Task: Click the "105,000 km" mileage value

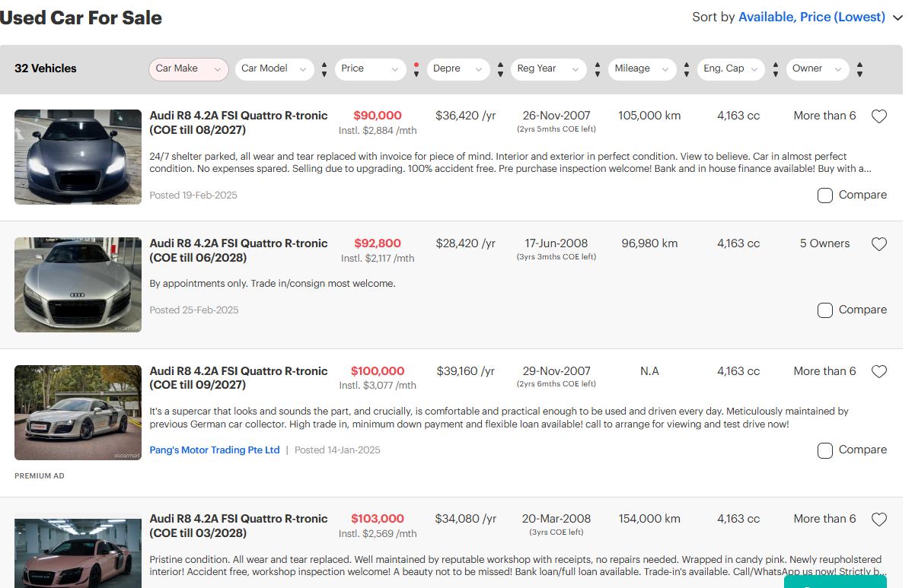Action: tap(649, 116)
